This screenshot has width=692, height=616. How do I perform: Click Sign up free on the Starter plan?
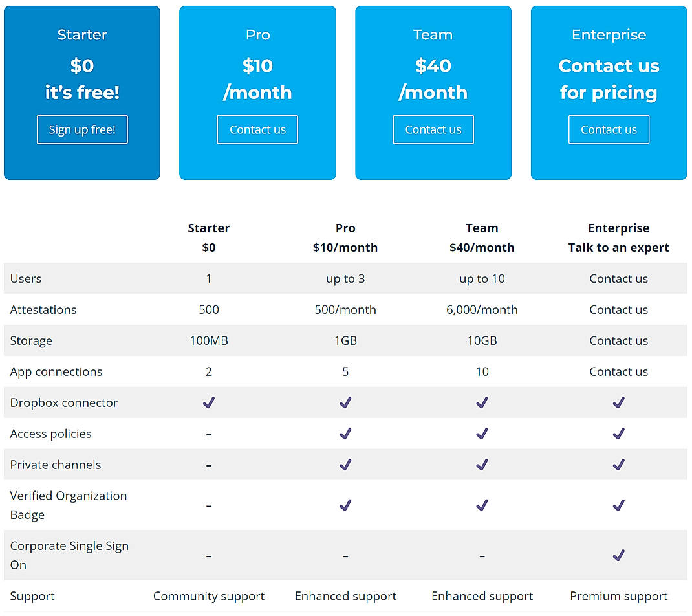tap(81, 129)
